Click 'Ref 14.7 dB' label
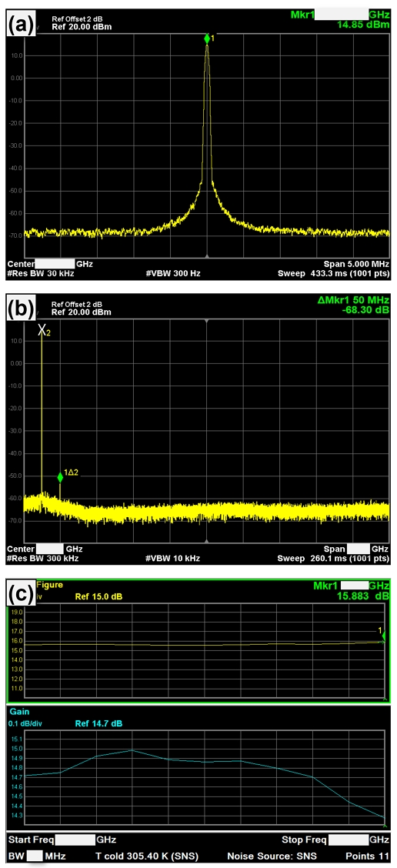This screenshot has height=868, width=397. point(98,723)
